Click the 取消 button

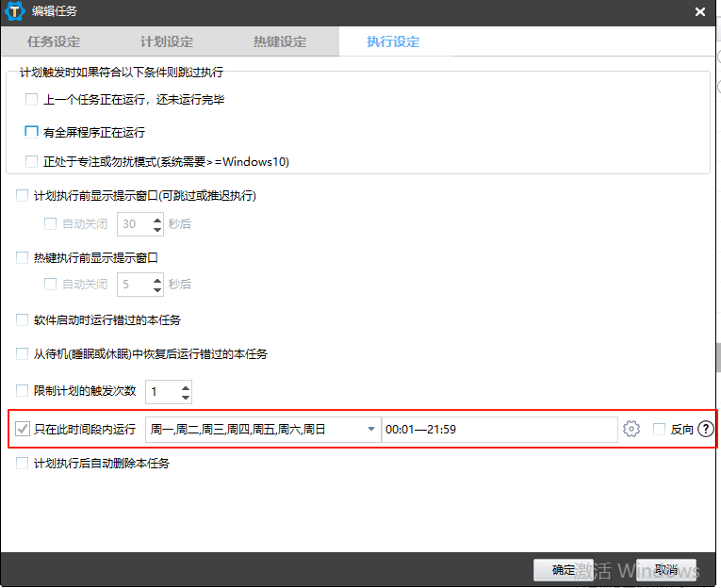click(x=666, y=570)
